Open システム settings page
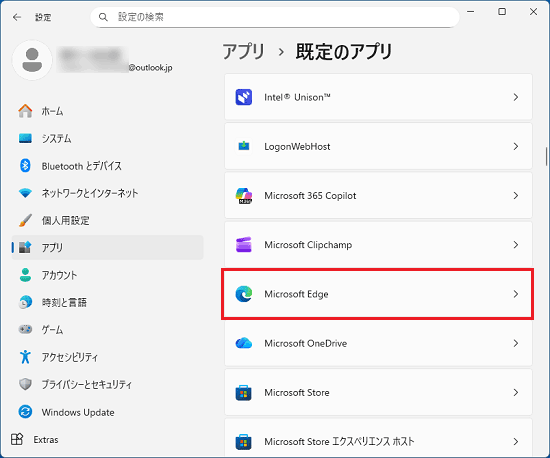The height and width of the screenshot is (458, 550). tap(107, 139)
